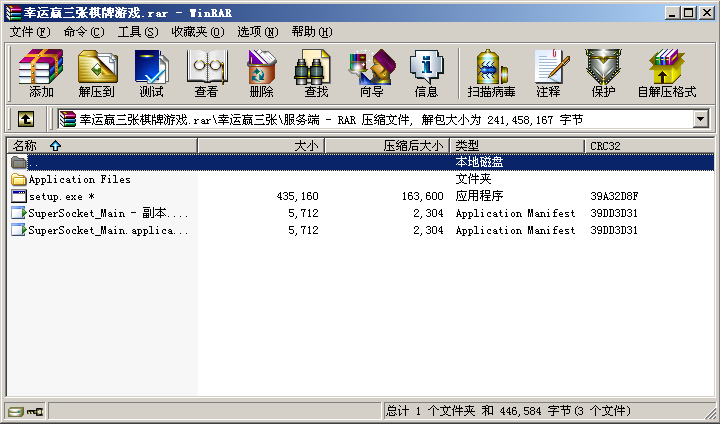This screenshot has width=720, height=424.
Task: Show archive 信息 (Info) icon
Action: (x=426, y=73)
